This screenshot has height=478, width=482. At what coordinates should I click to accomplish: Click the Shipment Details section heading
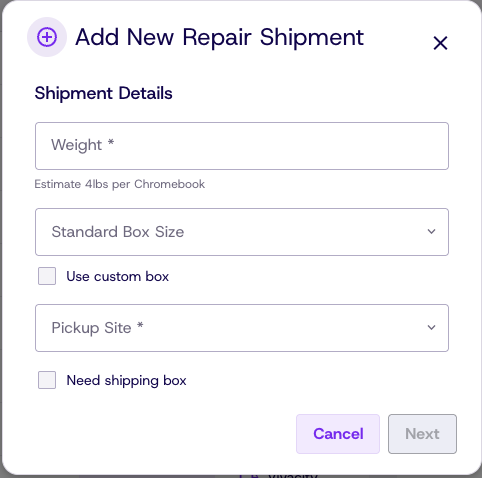click(x=104, y=93)
